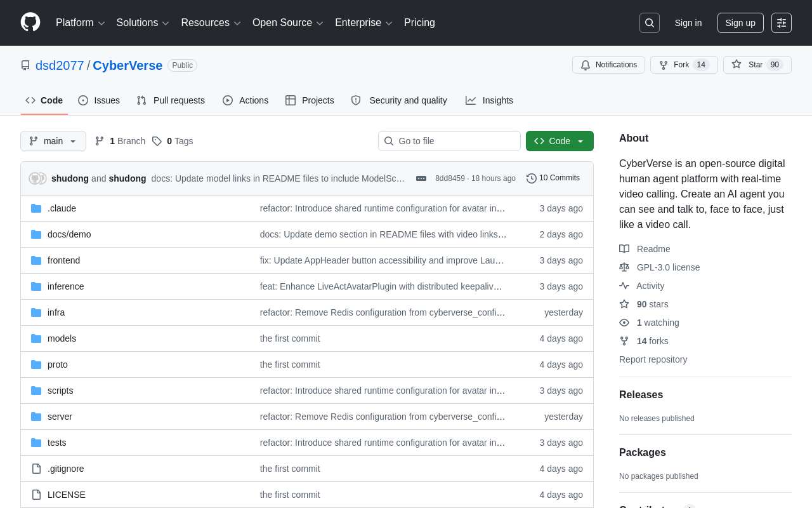The height and width of the screenshot is (508, 812).
Task: Open the frontend folder
Action: [63, 260]
